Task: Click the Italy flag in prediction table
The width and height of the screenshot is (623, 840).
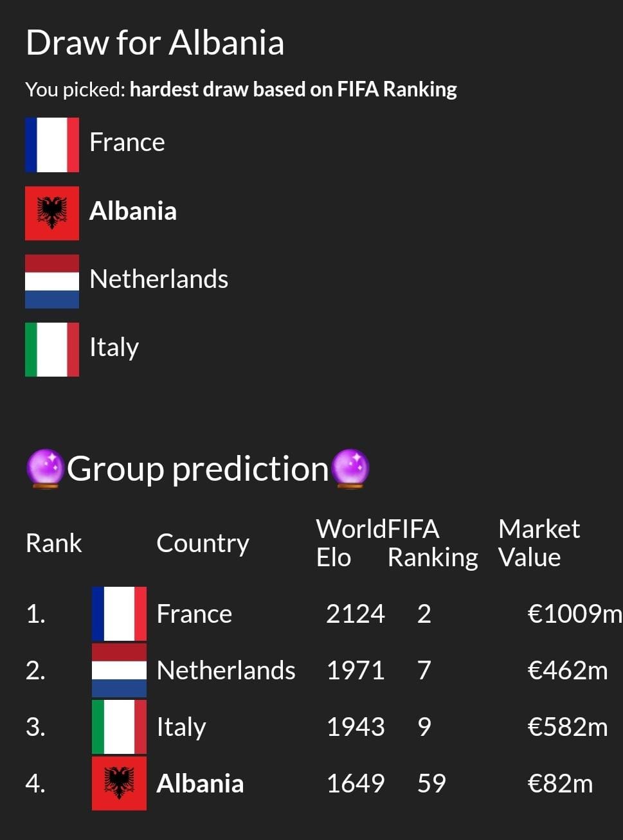Action: (x=119, y=727)
